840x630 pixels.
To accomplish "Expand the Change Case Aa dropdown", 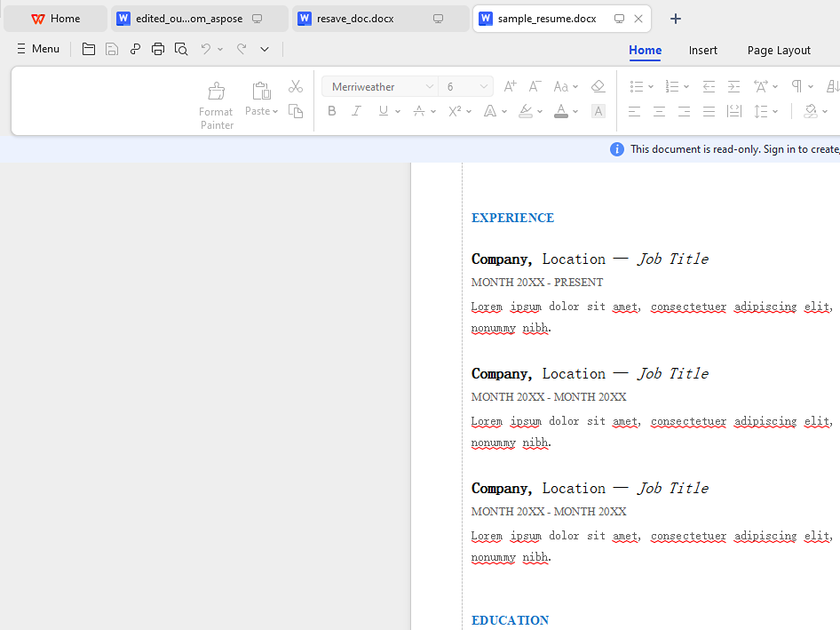I will (575, 86).
